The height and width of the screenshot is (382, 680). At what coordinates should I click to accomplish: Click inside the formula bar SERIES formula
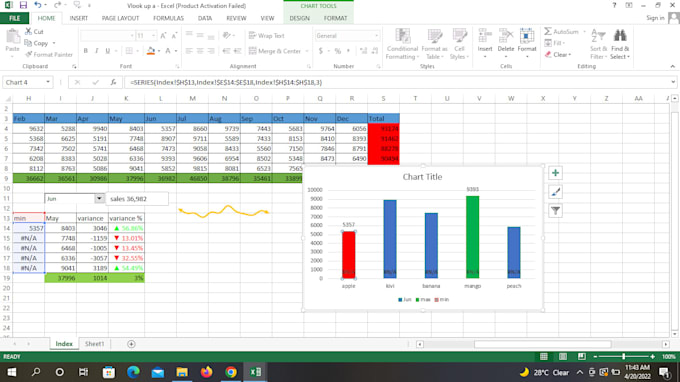[x=226, y=82]
